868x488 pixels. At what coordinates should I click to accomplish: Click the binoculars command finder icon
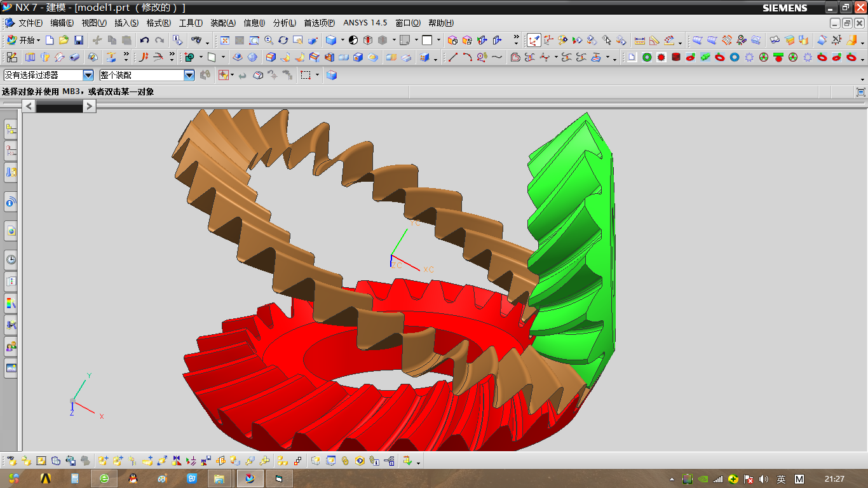point(195,40)
